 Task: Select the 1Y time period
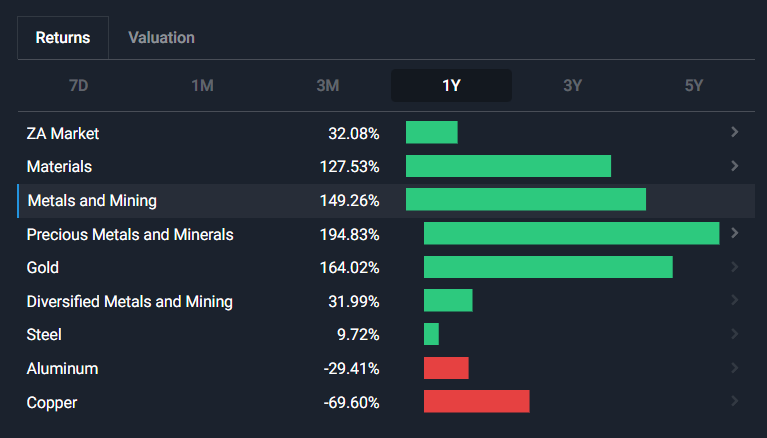click(x=451, y=86)
